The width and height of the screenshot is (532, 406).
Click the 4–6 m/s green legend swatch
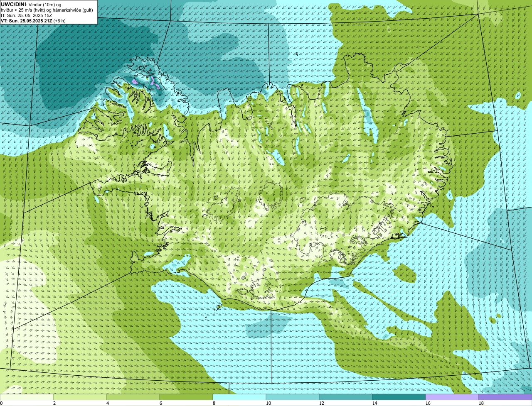click(133, 397)
